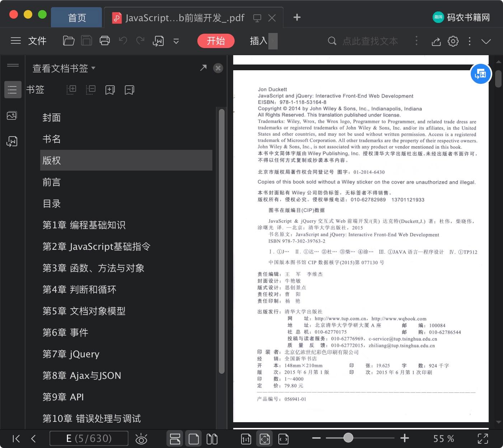Click the search text field 点此查找文本
The image size is (503, 448).
tap(370, 41)
